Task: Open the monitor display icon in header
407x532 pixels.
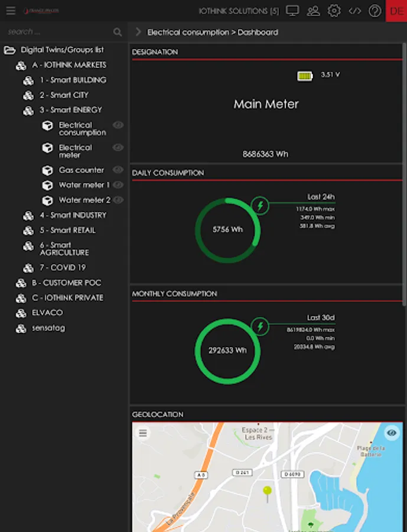Action: [292, 11]
